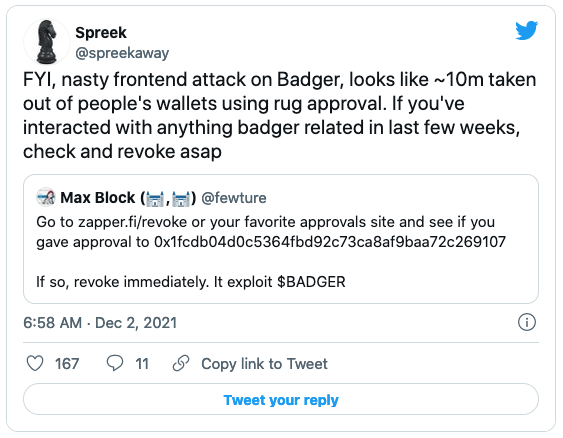Click the $BADGER cashtag
Image resolution: width=563 pixels, height=438 pixels.
pos(311,282)
